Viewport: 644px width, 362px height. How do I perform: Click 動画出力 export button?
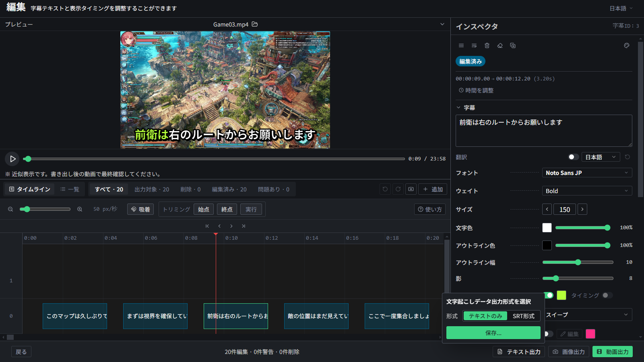(613, 352)
